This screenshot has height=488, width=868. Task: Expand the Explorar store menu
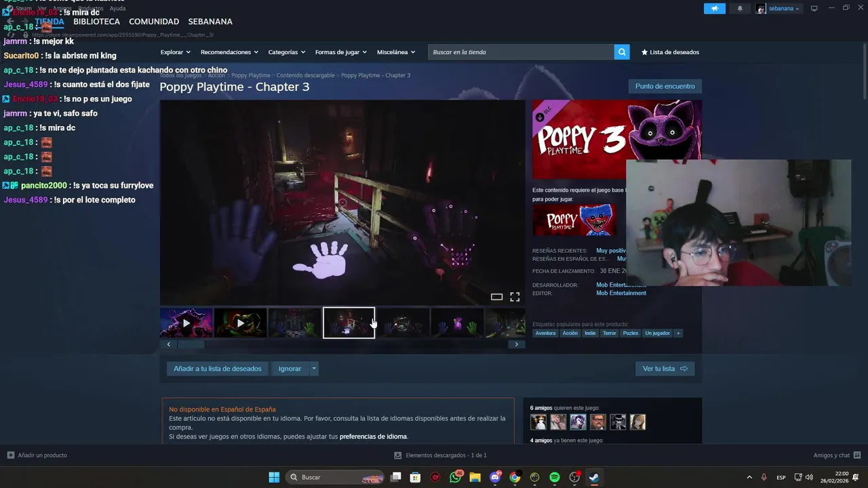click(x=175, y=52)
